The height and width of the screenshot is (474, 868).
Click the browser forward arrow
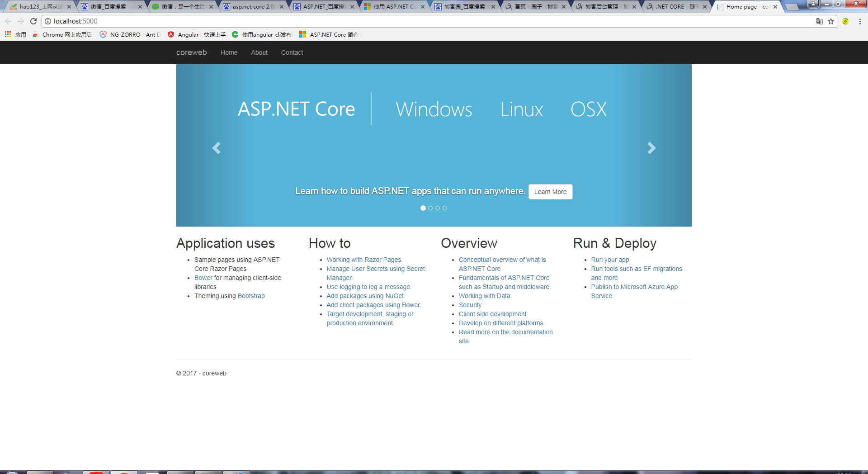[21, 21]
